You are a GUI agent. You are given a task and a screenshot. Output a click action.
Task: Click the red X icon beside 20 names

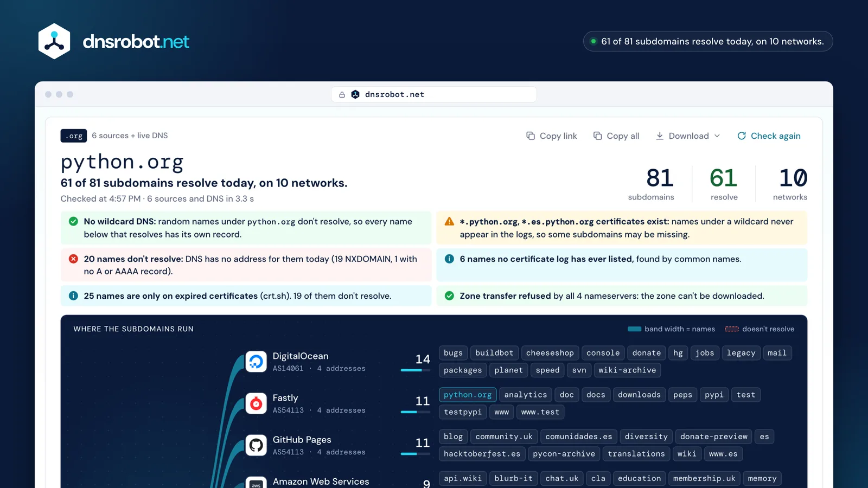(x=73, y=259)
